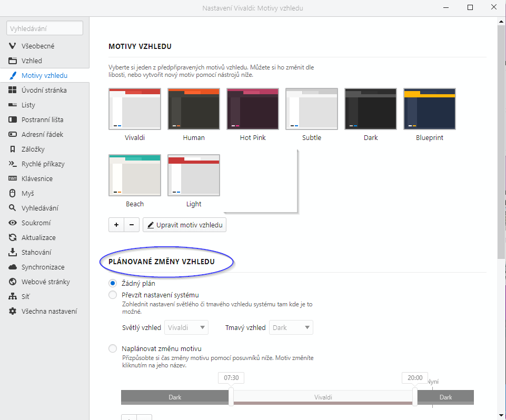
Task: Click the bookmark icon for Záložky
Action: tap(12, 149)
